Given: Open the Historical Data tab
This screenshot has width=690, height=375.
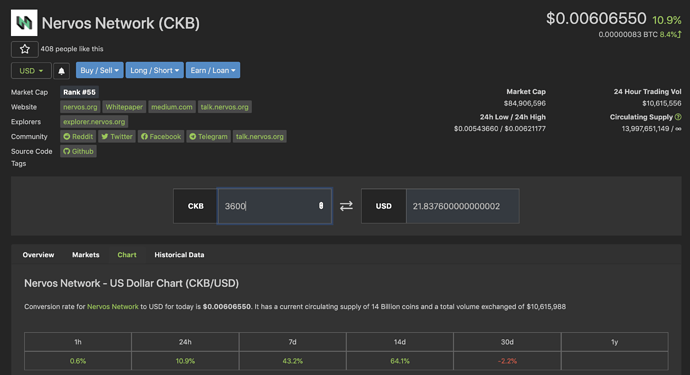Looking at the screenshot, I should [x=179, y=255].
